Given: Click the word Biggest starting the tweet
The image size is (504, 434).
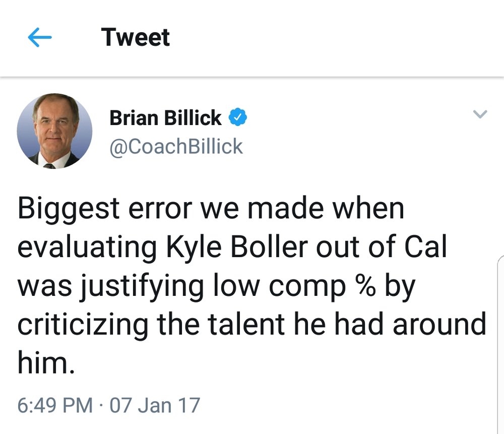Looking at the screenshot, I should point(69,209).
